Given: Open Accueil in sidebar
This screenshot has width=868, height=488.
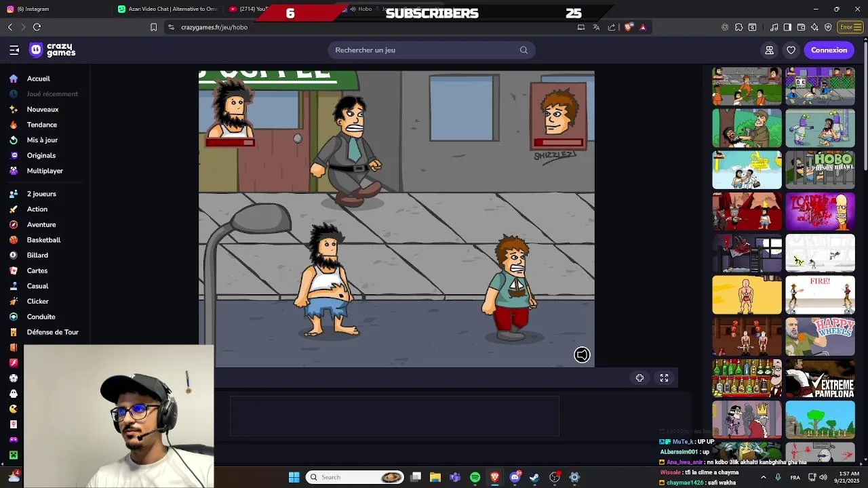Looking at the screenshot, I should [38, 79].
